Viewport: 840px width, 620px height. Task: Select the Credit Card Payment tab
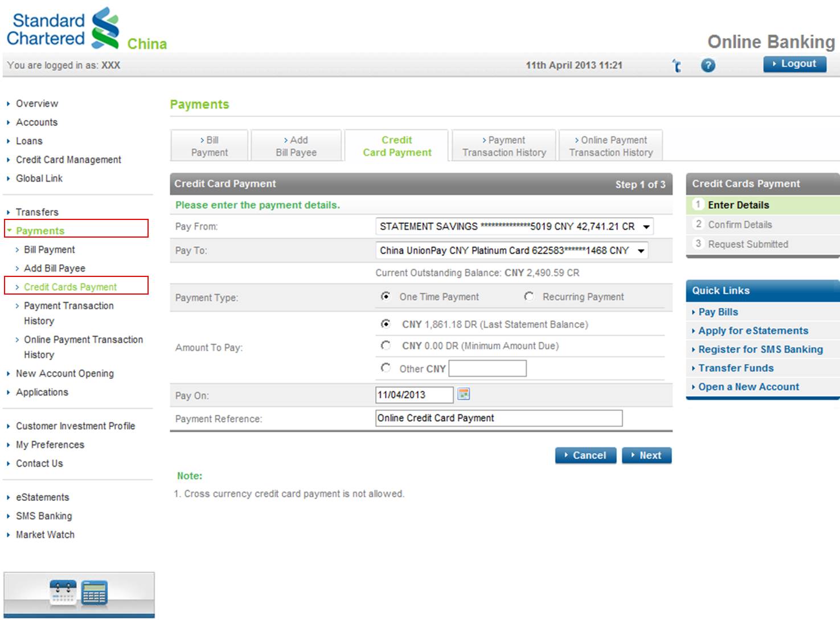397,146
